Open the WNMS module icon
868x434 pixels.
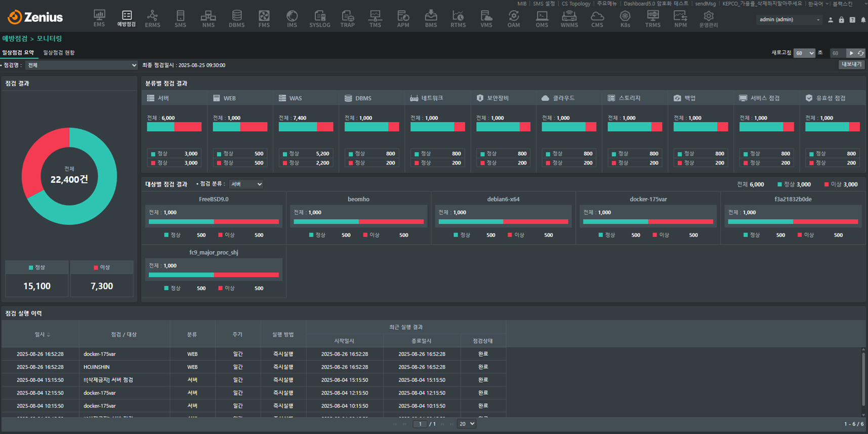coord(569,18)
